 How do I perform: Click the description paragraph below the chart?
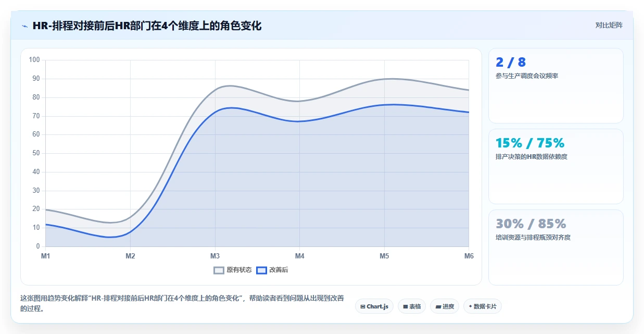click(x=182, y=303)
